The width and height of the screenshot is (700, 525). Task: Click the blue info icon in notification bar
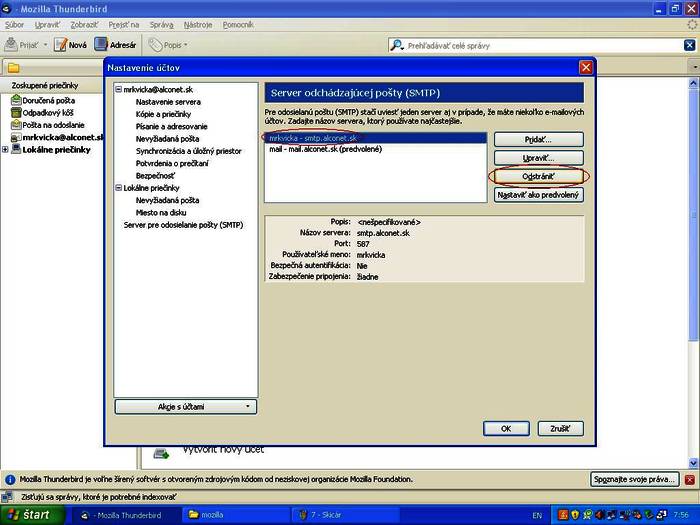pos(10,480)
